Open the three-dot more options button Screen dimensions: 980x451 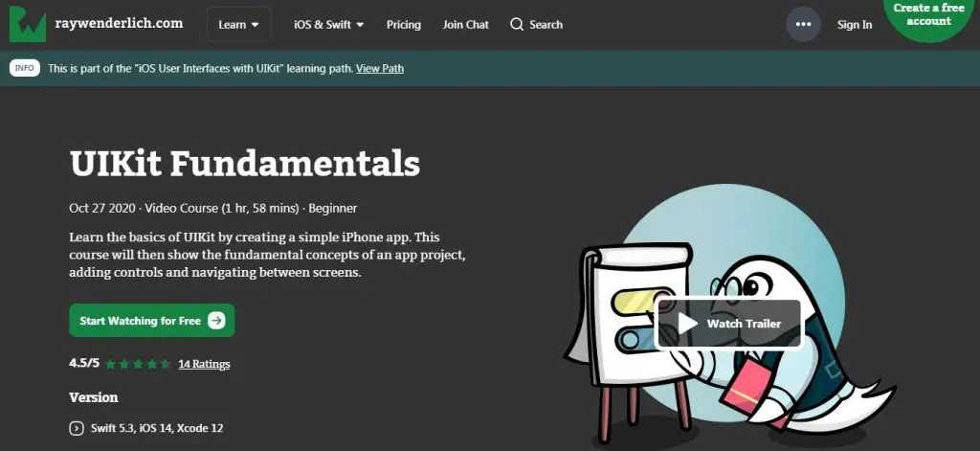803,24
